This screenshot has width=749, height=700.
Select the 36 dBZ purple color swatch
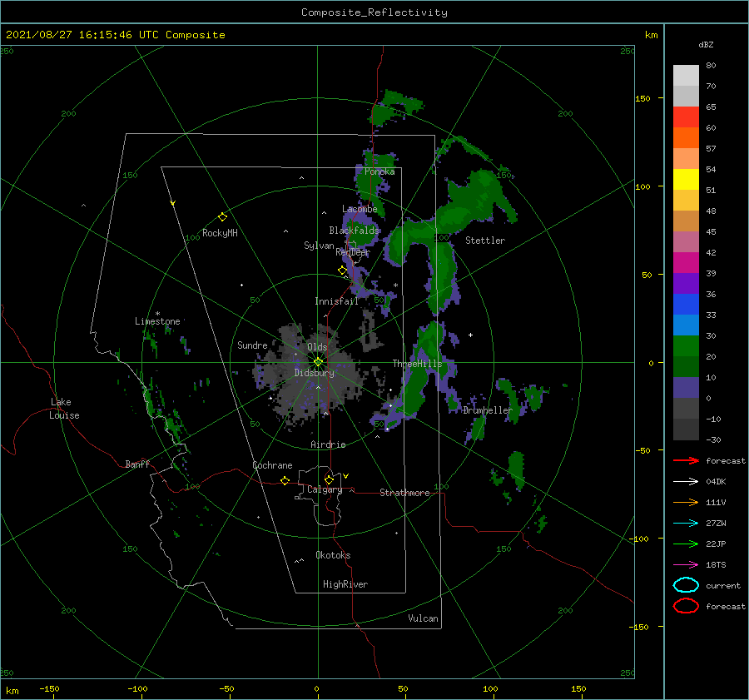click(x=686, y=283)
